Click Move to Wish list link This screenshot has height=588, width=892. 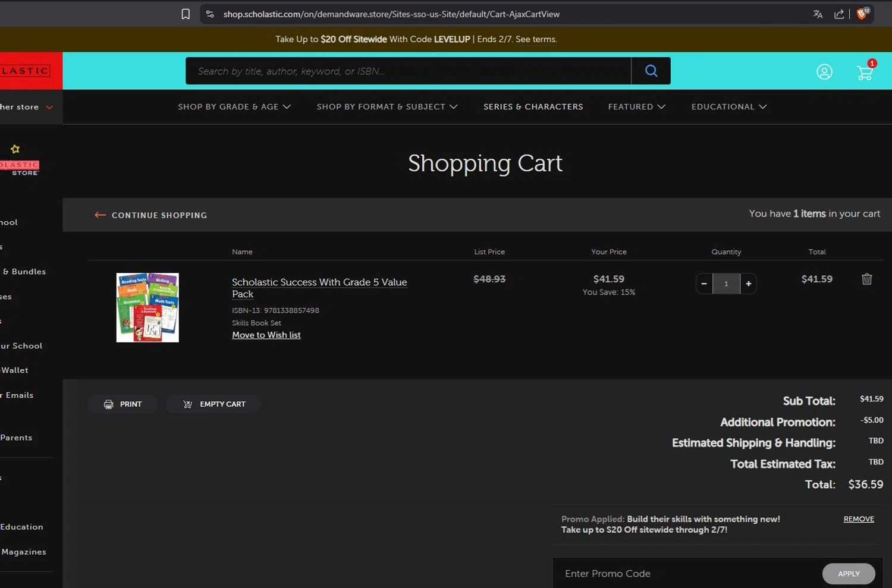pos(266,335)
